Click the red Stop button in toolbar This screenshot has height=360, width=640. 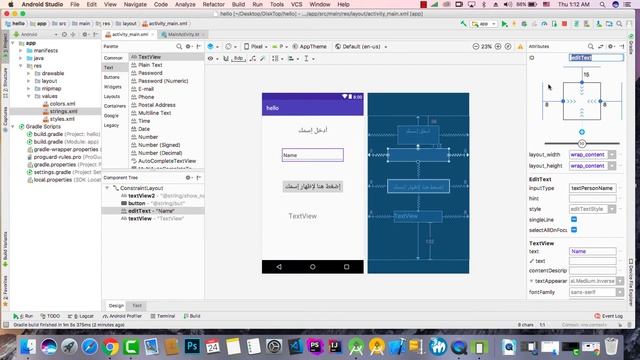click(564, 24)
